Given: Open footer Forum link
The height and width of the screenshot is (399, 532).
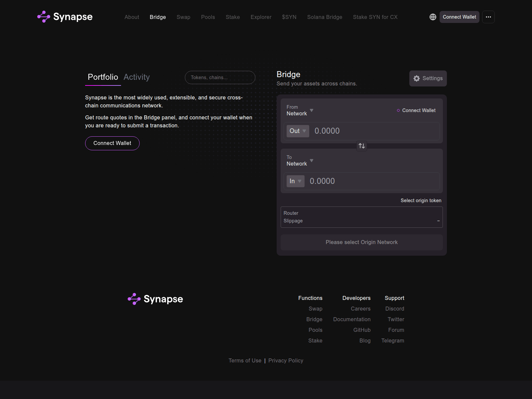Looking at the screenshot, I should [x=396, y=330].
